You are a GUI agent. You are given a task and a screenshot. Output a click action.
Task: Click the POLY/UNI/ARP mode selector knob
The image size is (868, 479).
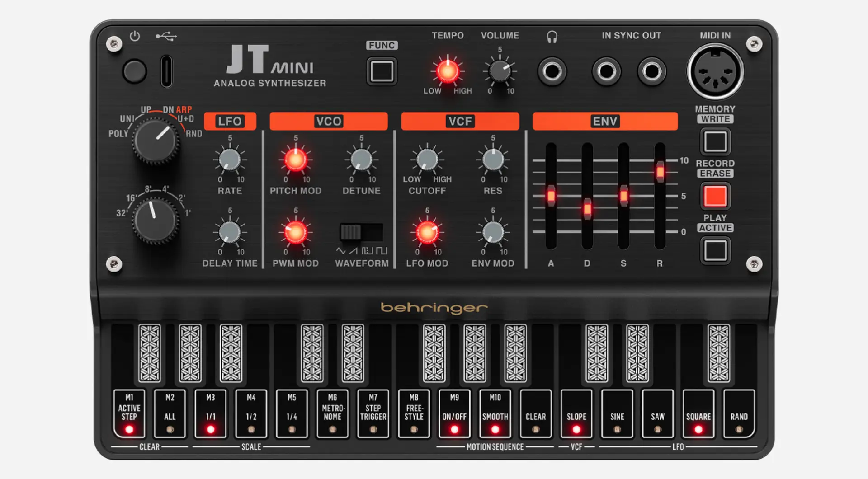click(x=156, y=140)
